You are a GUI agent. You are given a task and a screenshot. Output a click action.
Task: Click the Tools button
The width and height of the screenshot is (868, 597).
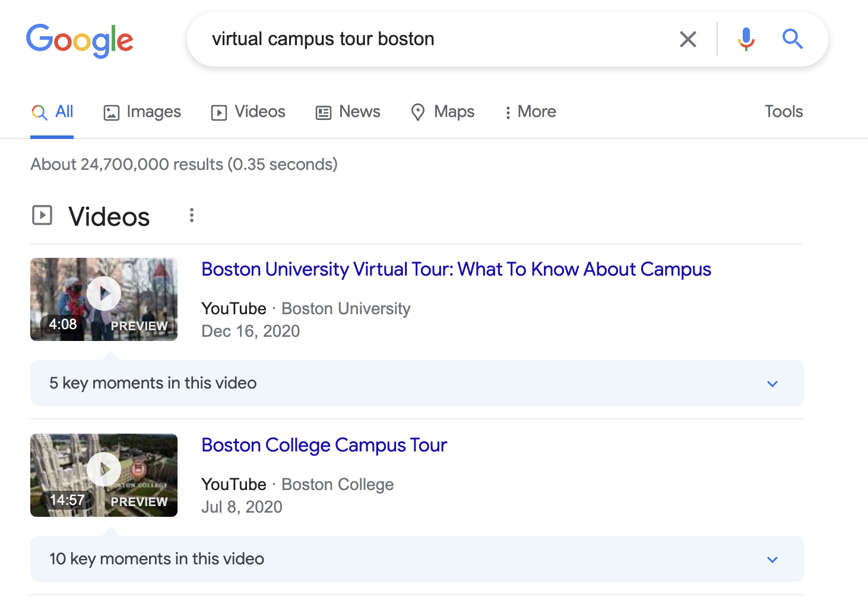point(783,112)
